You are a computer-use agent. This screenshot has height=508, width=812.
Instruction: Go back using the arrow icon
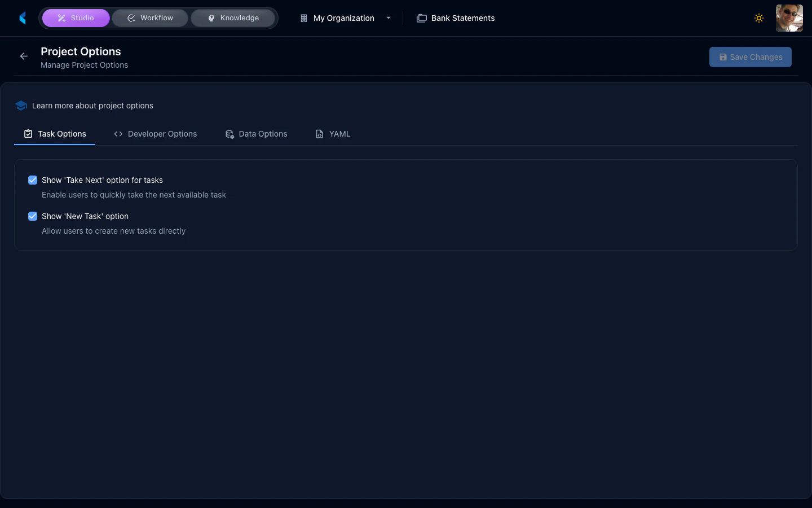click(24, 56)
